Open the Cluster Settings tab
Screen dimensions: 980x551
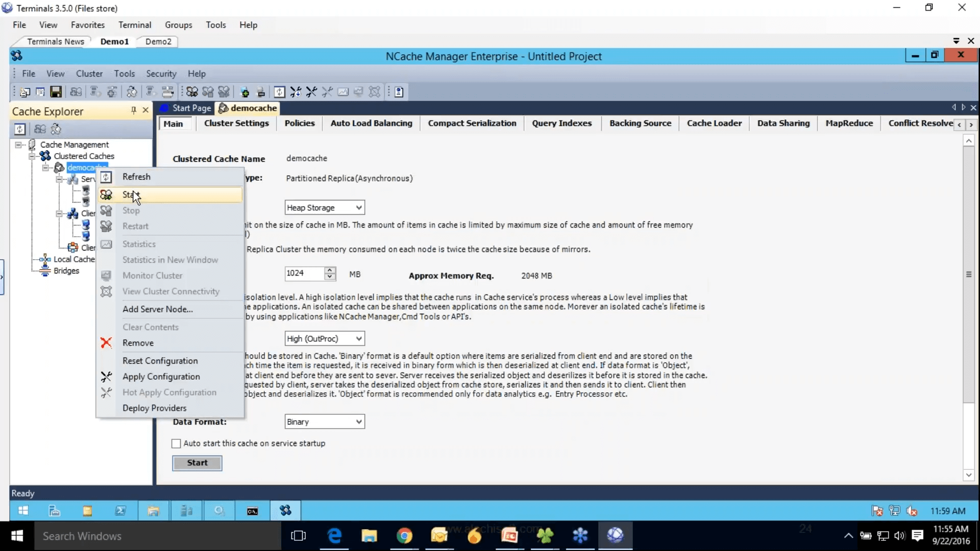(x=236, y=123)
